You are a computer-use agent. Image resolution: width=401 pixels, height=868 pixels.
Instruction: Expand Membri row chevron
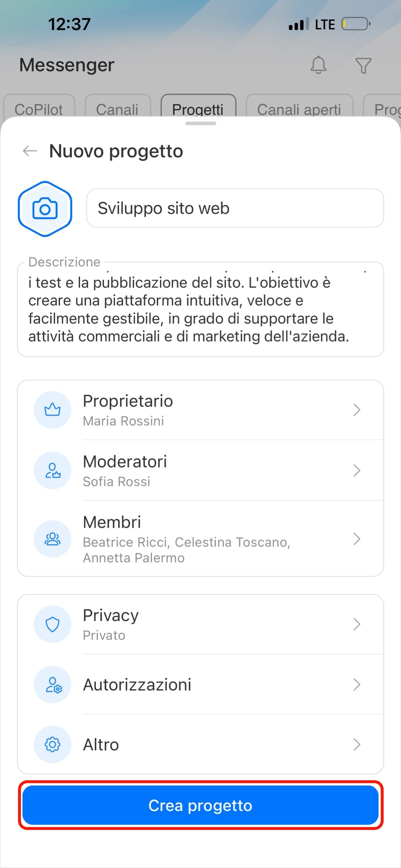(x=357, y=539)
